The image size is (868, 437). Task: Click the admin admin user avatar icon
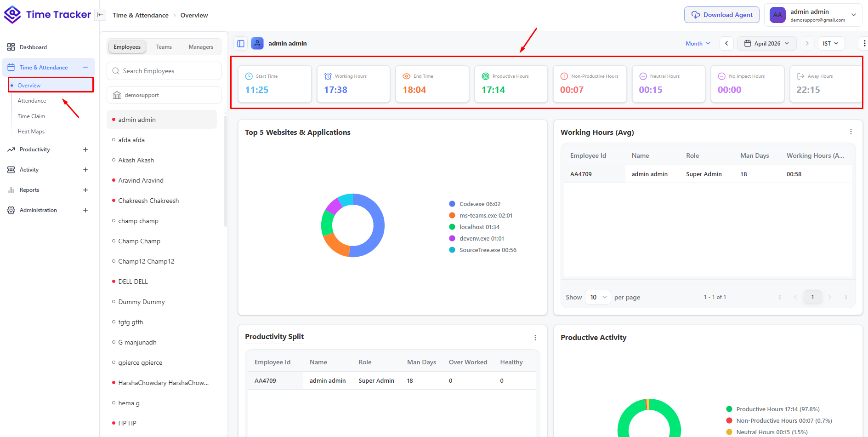tap(257, 43)
